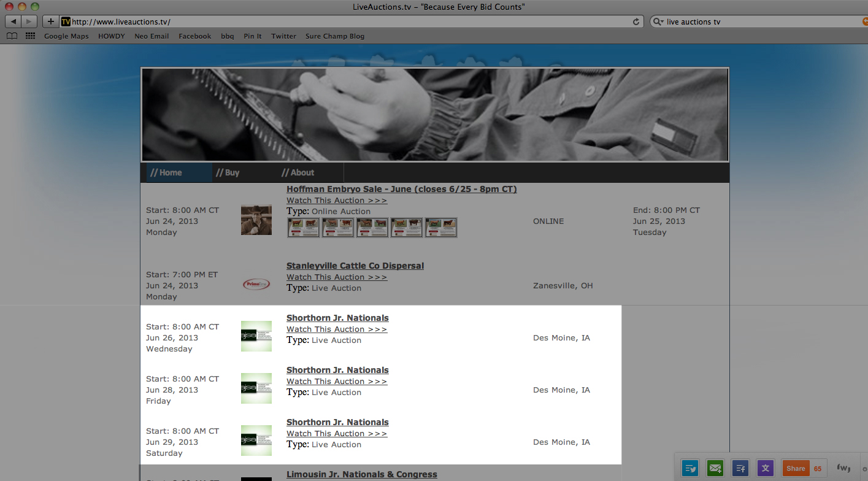Click fifth Hoffman embryo lot thumbnail
This screenshot has width=868, height=481.
(441, 227)
